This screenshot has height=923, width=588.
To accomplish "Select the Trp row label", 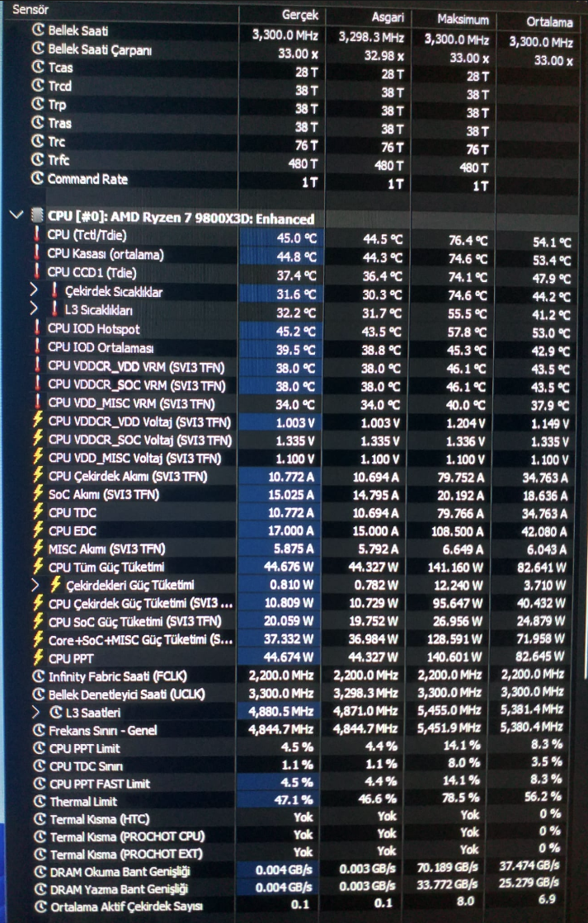I will point(57,104).
